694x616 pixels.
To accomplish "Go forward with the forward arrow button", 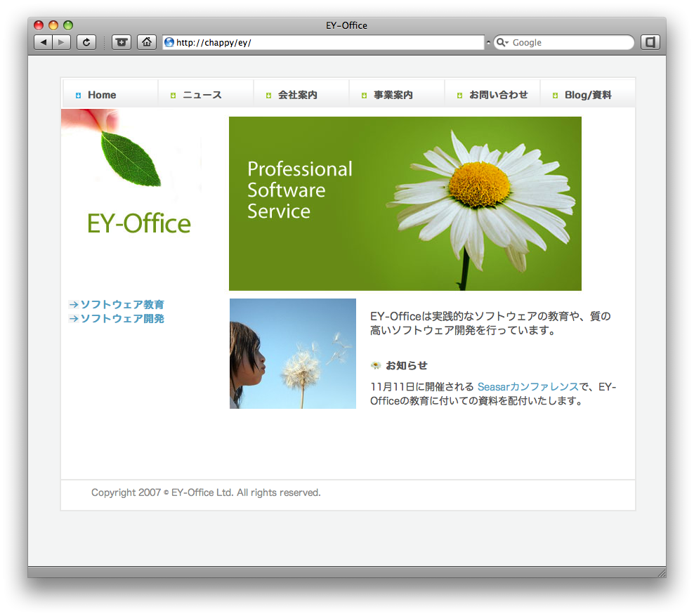I will pyautogui.click(x=62, y=42).
